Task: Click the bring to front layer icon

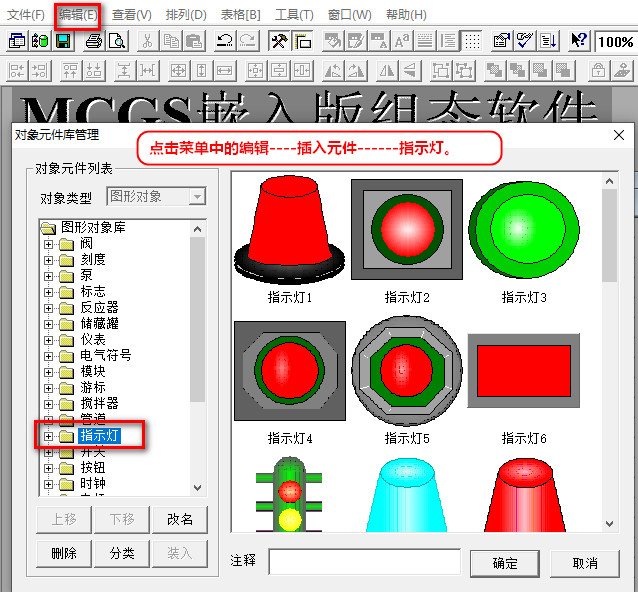Action: pyautogui.click(x=494, y=71)
